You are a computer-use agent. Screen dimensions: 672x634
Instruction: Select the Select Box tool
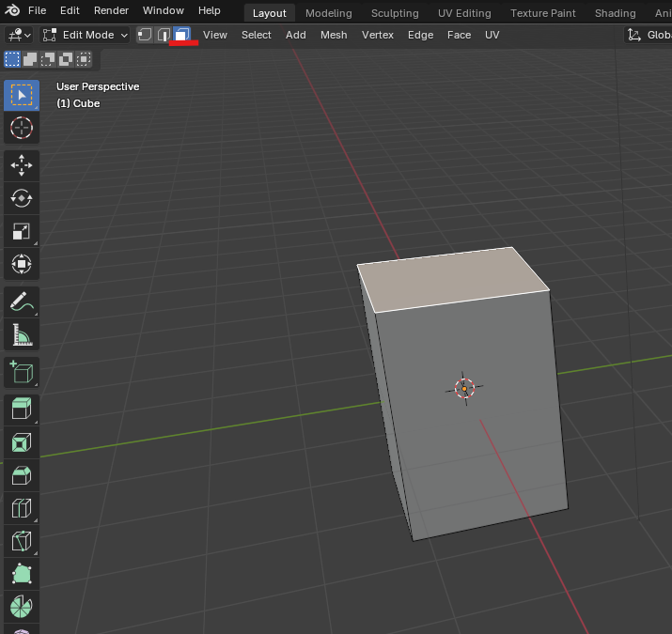point(22,95)
